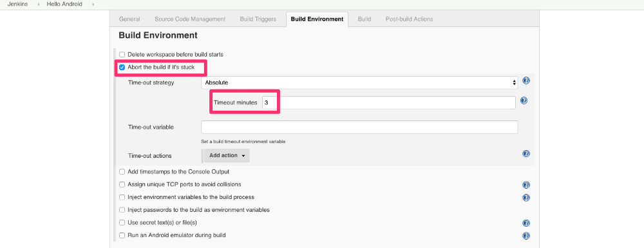Viewport: 644px width, 248px height.
Task: Show help for Use secret text(s) or file(s)
Action: (526, 223)
